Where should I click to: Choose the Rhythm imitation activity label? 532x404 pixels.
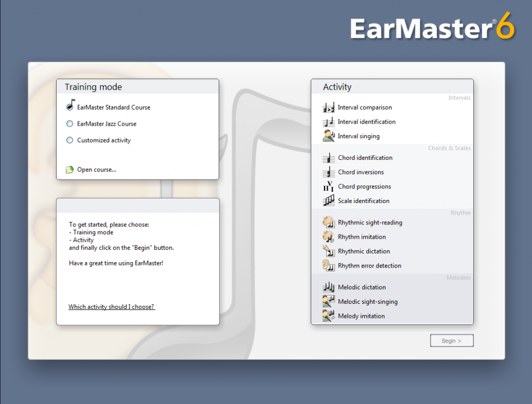point(362,237)
